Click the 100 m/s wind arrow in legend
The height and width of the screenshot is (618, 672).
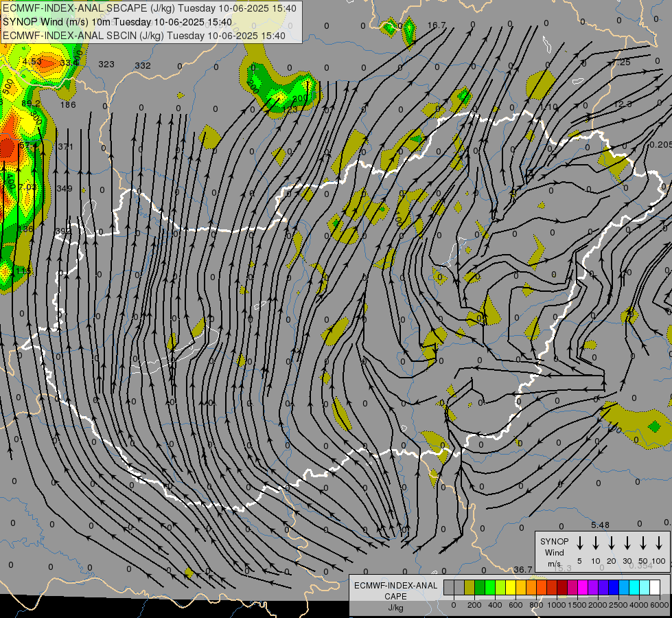pyautogui.click(x=659, y=542)
